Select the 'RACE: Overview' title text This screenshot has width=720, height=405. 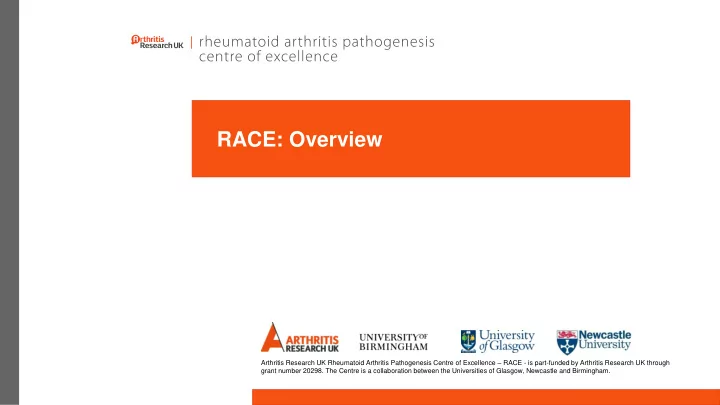[299, 139]
